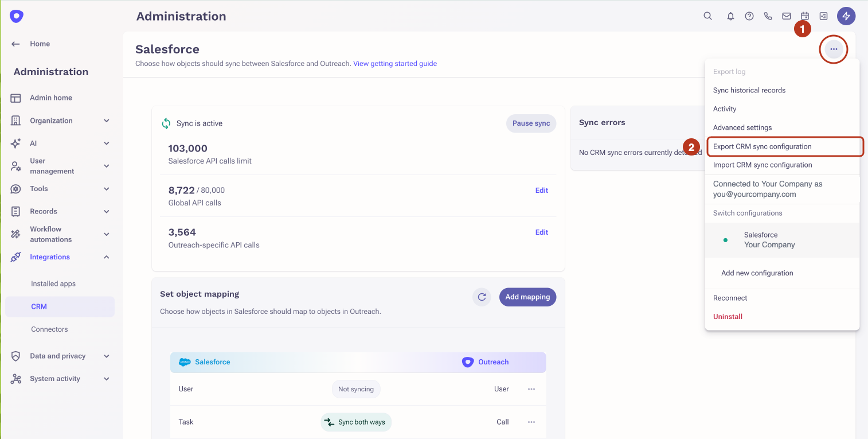Open View getting started guide link

point(395,64)
